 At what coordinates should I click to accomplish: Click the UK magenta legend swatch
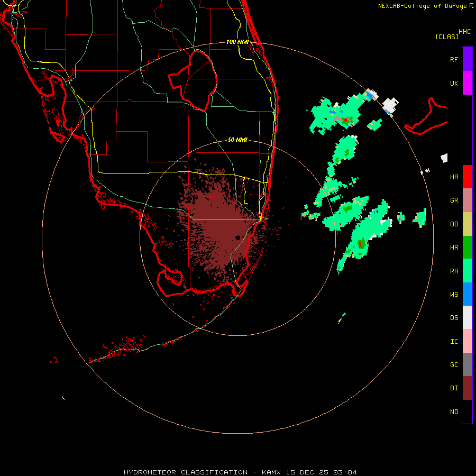(467, 83)
